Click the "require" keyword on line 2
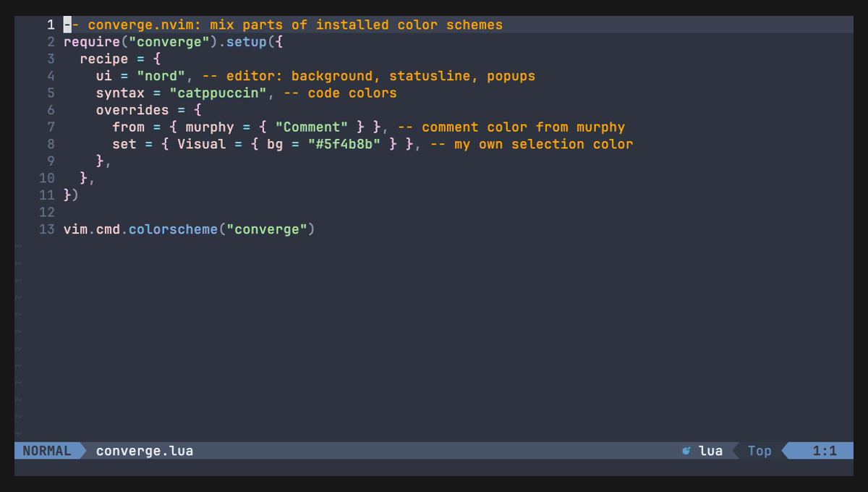 click(x=92, y=42)
